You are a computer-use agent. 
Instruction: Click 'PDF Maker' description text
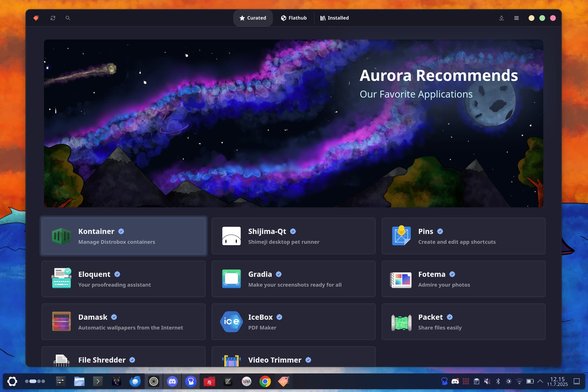click(x=262, y=328)
